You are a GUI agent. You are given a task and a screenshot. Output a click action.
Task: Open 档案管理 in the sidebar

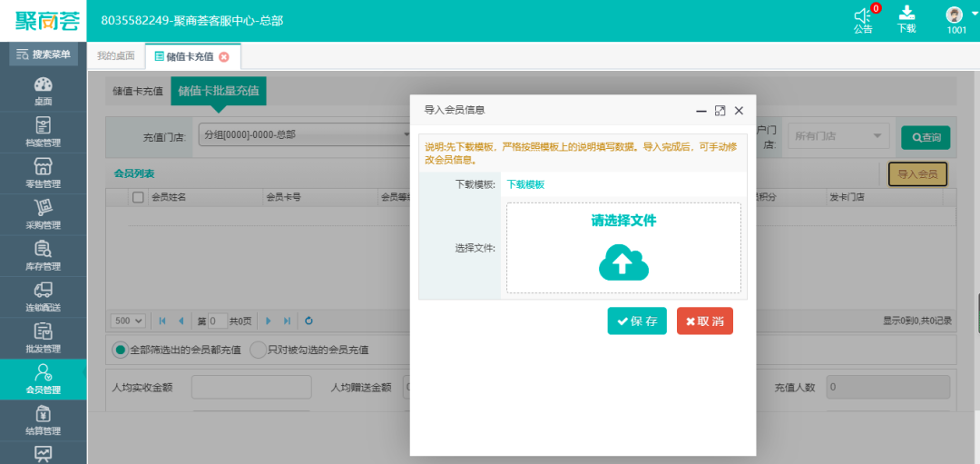click(x=43, y=131)
